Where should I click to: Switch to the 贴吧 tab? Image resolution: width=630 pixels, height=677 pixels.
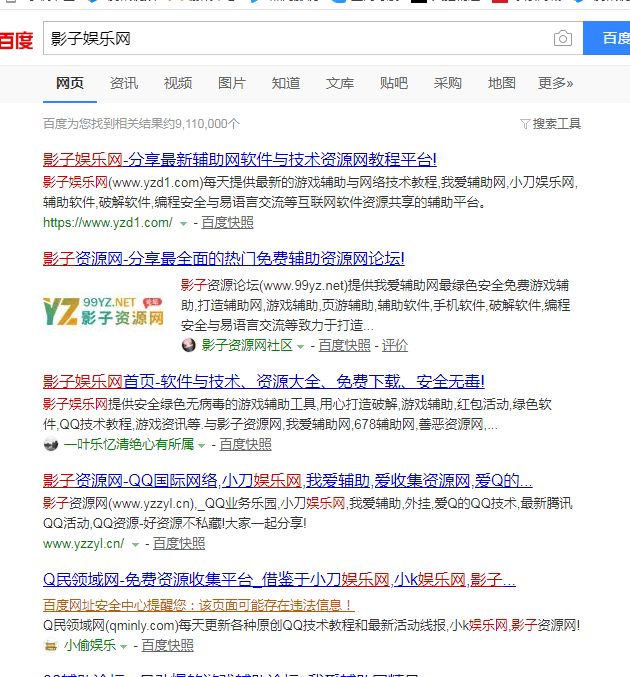(x=394, y=83)
